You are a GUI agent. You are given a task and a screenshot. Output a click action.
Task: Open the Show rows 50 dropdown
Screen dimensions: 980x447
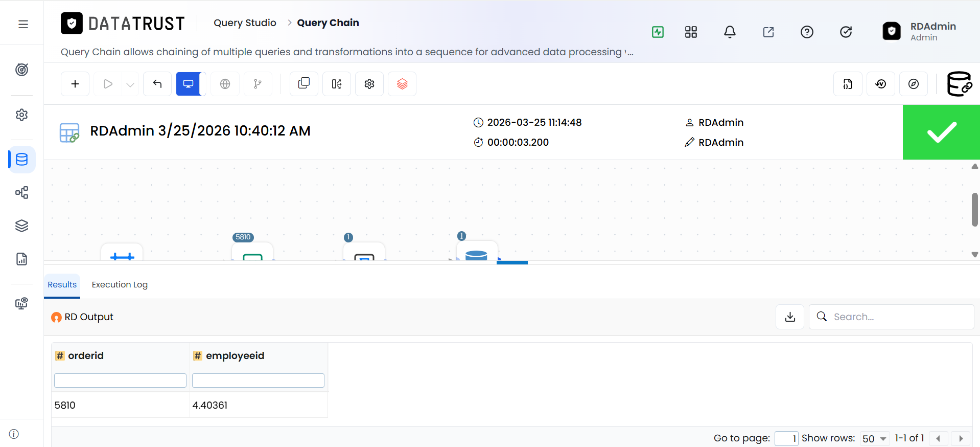(875, 439)
